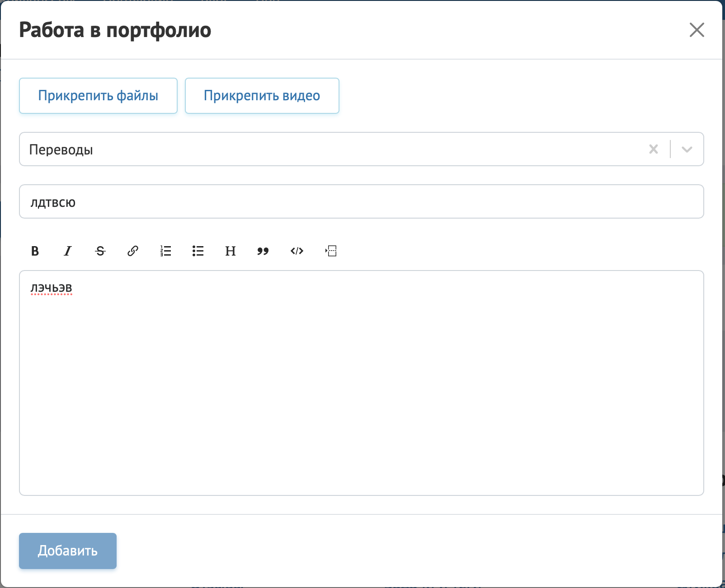
Task: Click the cut separator icon in the toolbar
Action: (x=331, y=251)
